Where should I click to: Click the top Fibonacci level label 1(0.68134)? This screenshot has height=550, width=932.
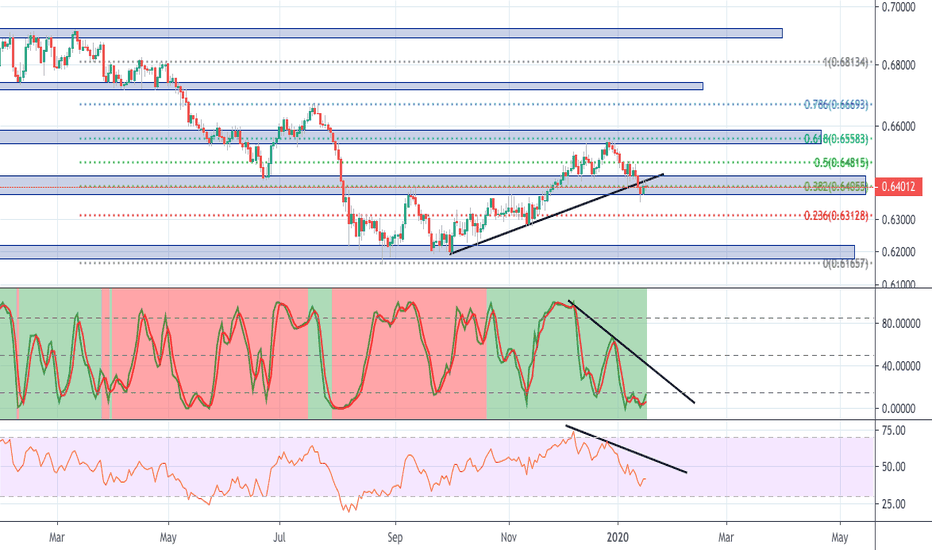[x=846, y=62]
